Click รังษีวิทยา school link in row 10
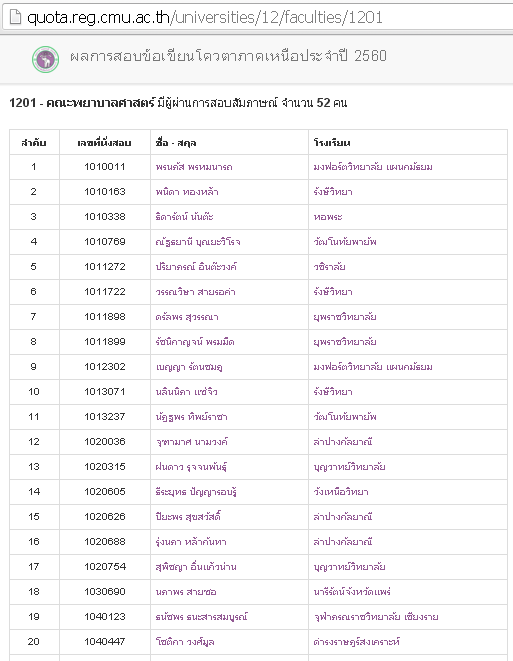The width and height of the screenshot is (513, 661). [333, 392]
